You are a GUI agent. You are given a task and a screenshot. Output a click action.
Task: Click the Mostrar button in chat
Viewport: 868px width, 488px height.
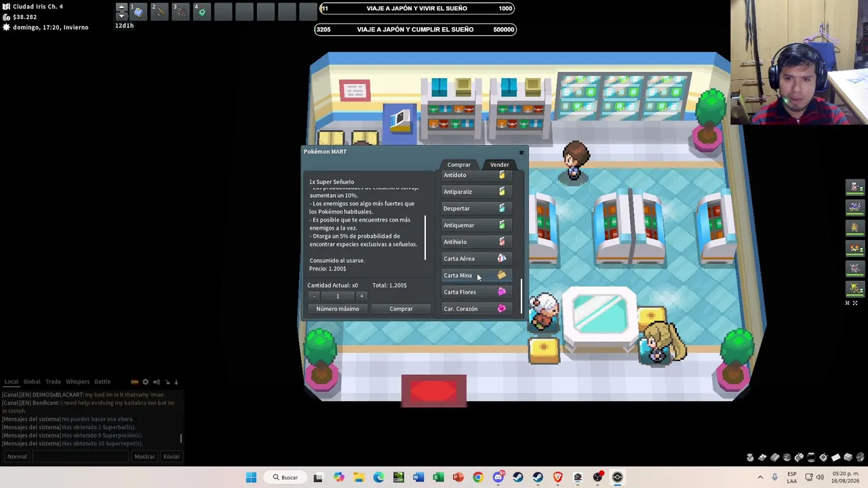(x=144, y=457)
